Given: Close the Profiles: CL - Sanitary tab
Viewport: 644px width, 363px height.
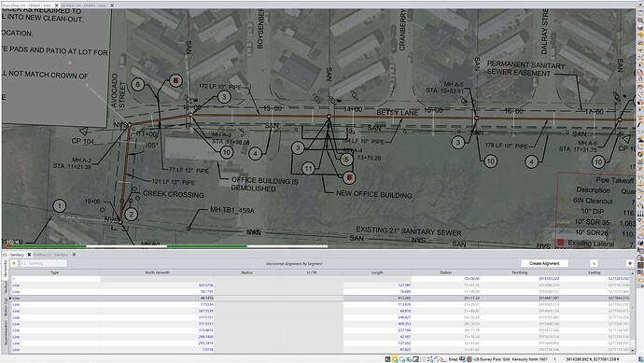Looking at the screenshot, I should point(74,255).
